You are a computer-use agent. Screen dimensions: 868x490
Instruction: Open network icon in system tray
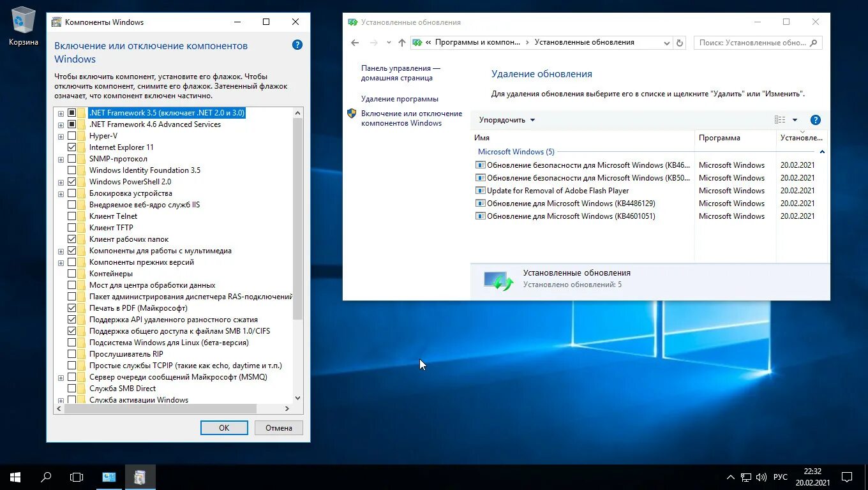(x=746, y=477)
